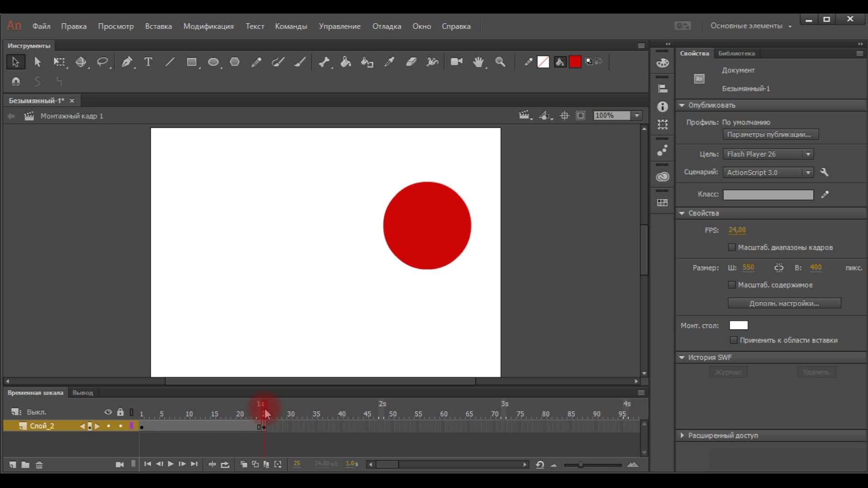Screen dimensions: 868x488
Task: Select the Ink Bottle tool
Action: tap(367, 62)
